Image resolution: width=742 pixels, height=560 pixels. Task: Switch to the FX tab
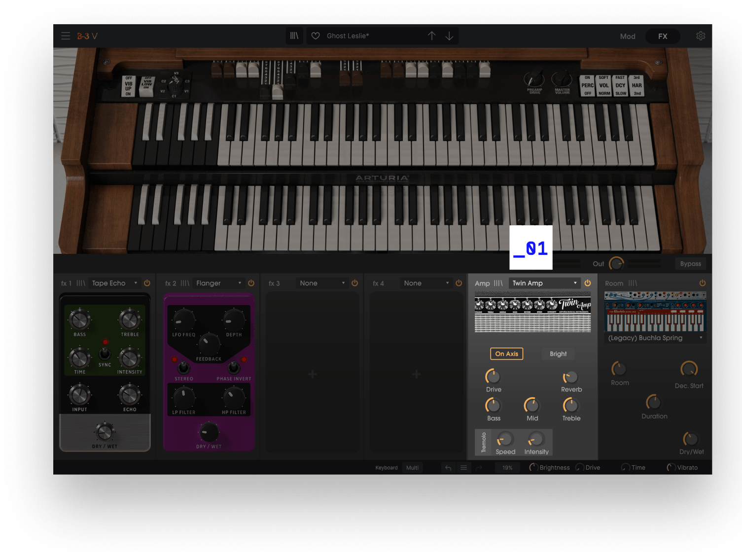[x=663, y=36]
